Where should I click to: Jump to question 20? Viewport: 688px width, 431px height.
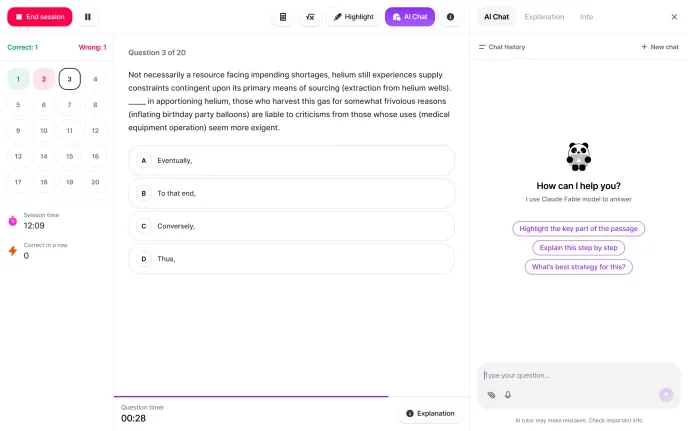click(95, 182)
